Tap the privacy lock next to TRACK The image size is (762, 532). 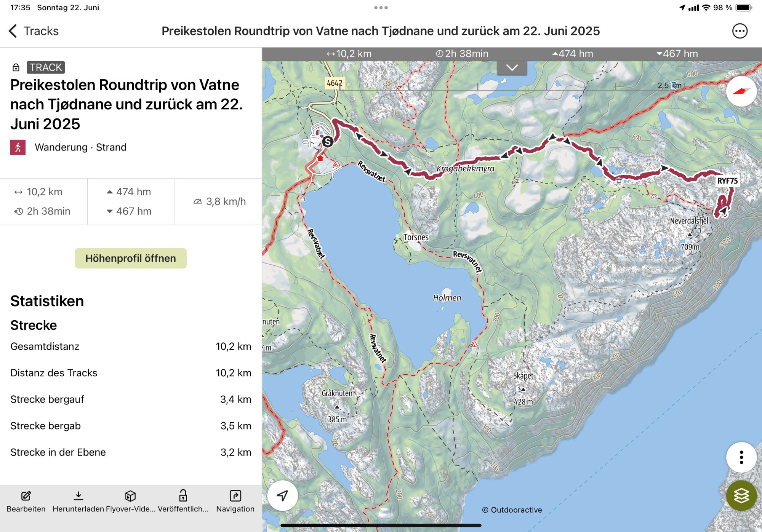tap(16, 67)
